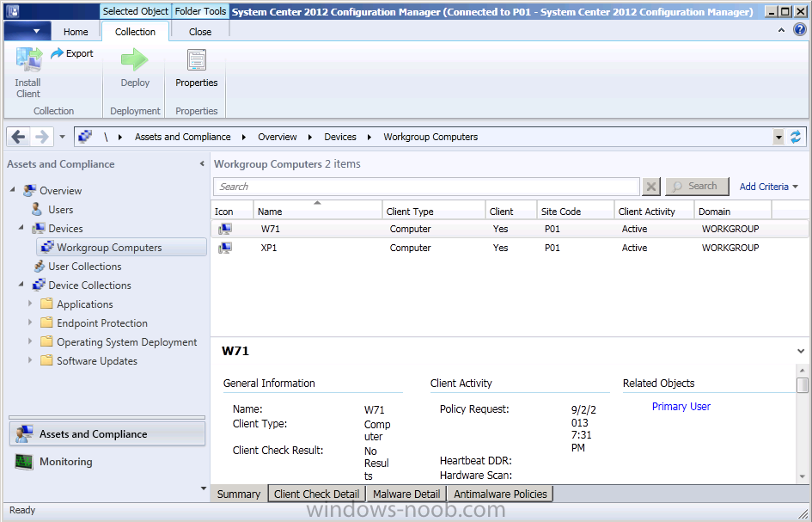Select the XP1 computer name cell

tap(269, 248)
